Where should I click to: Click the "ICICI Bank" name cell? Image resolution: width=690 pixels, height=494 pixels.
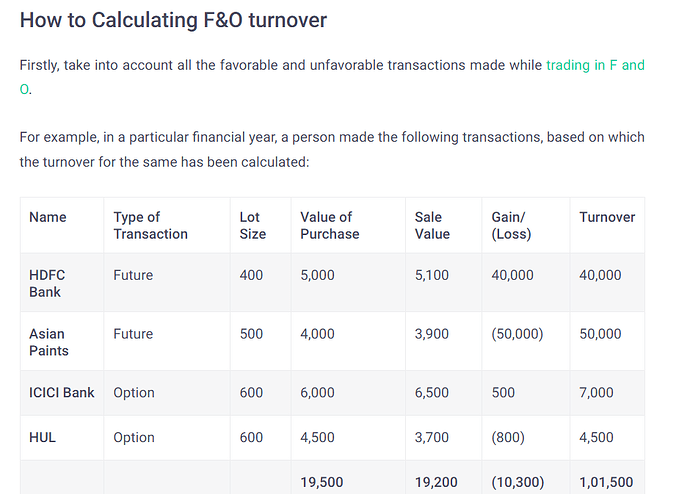tap(62, 393)
